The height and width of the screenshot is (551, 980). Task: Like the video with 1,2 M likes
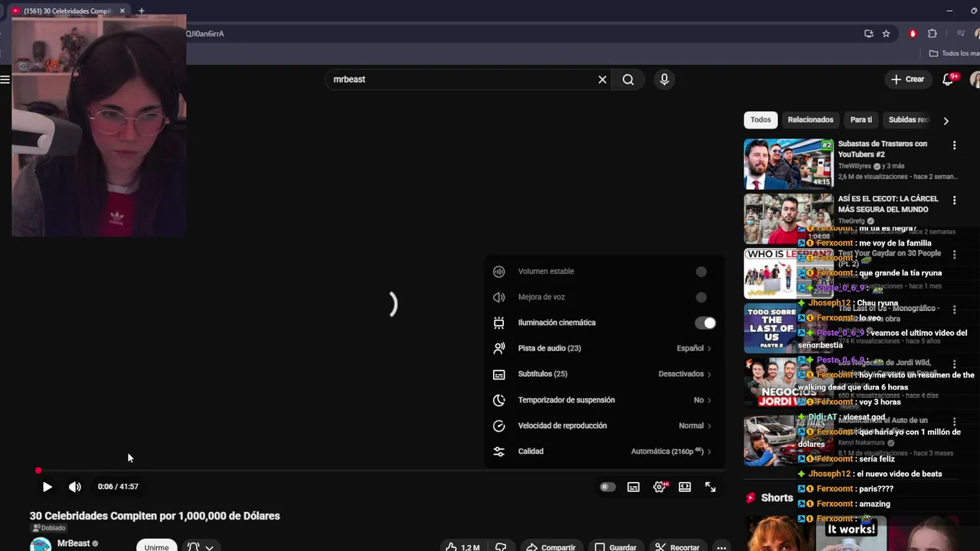462,547
